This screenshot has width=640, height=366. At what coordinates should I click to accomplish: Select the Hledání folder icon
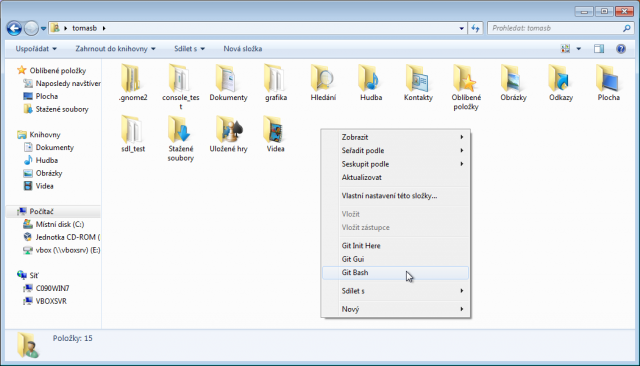click(323, 78)
